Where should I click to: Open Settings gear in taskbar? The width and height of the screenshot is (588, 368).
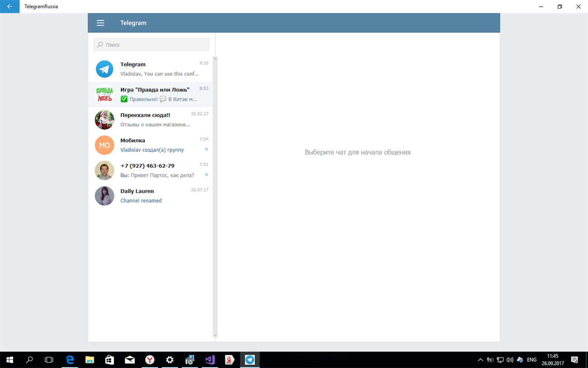170,360
